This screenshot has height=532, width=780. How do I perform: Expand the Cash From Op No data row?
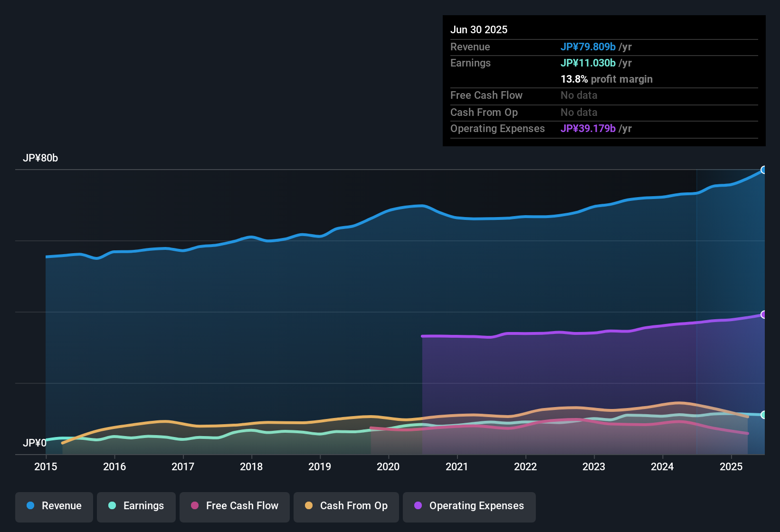579,113
